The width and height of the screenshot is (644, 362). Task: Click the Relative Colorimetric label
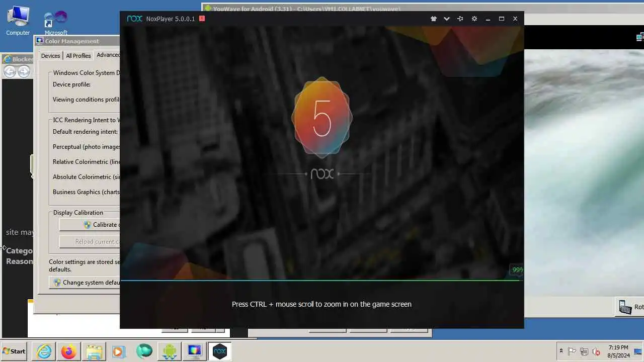point(86,162)
